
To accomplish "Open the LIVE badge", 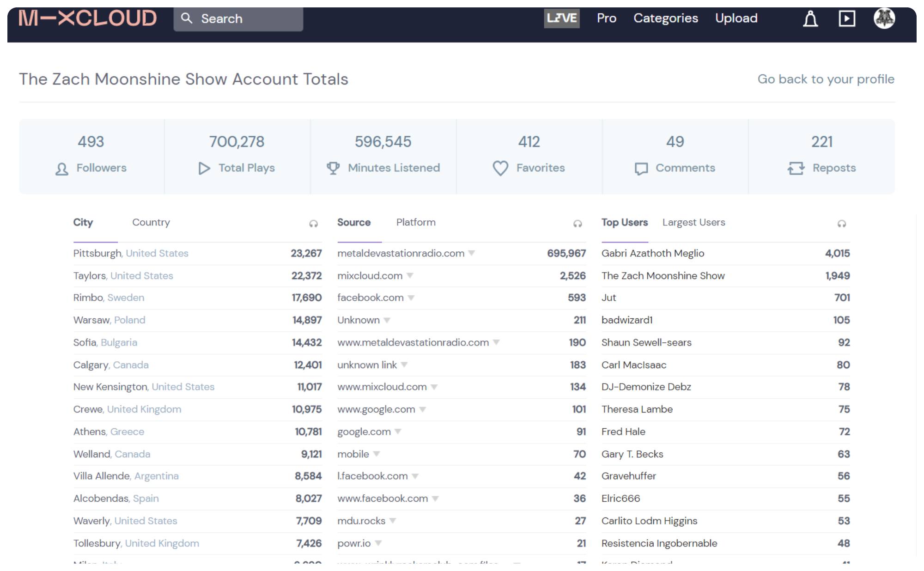I will click(561, 18).
